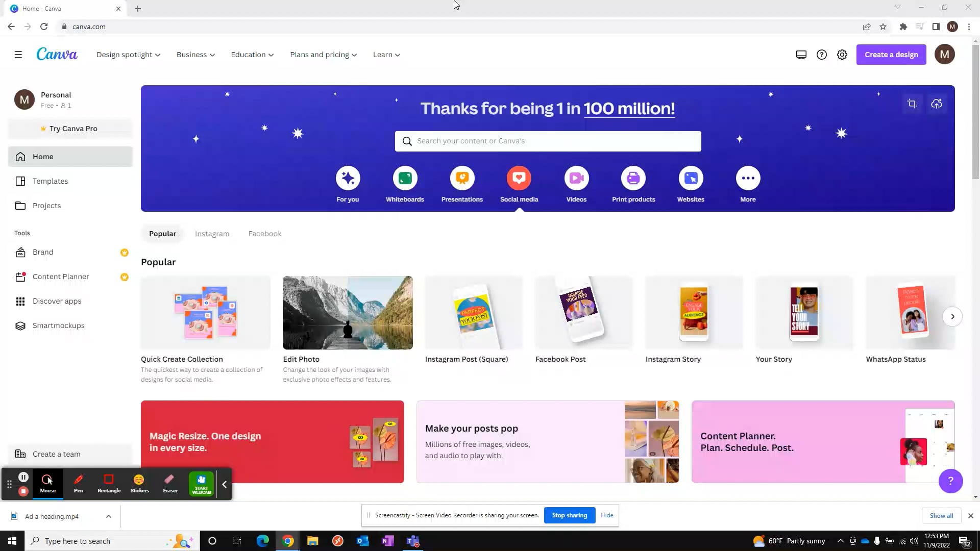Viewport: 980px width, 551px height.
Task: Open the Content Planner promo card
Action: point(823,442)
